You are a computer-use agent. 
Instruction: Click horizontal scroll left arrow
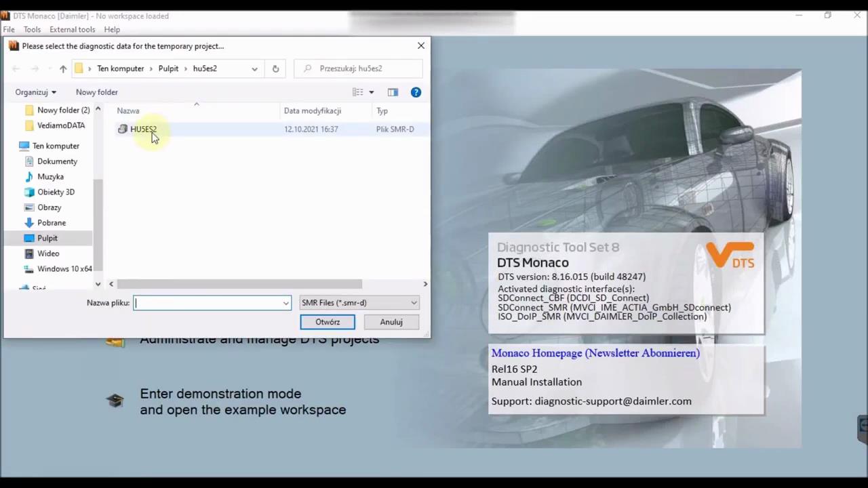coord(111,284)
